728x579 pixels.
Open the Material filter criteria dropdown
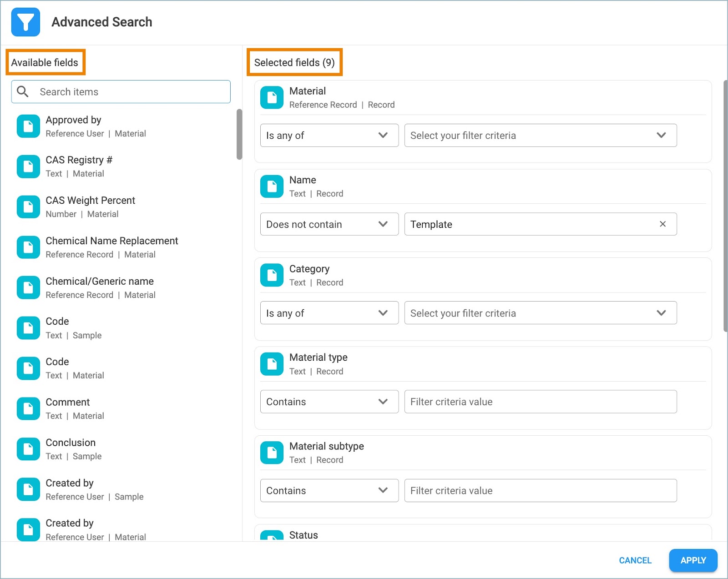pos(541,135)
